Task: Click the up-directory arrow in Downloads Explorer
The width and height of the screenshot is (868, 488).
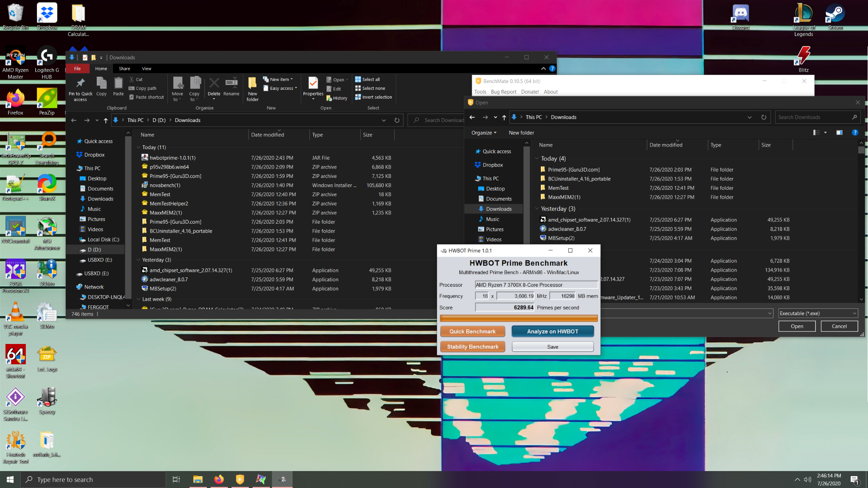Action: click(106, 120)
